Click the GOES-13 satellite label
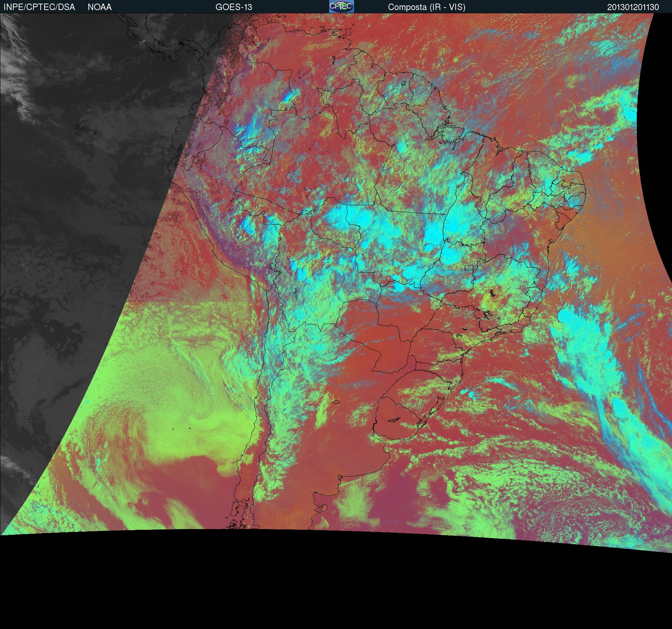This screenshot has height=629, width=672. click(x=234, y=7)
